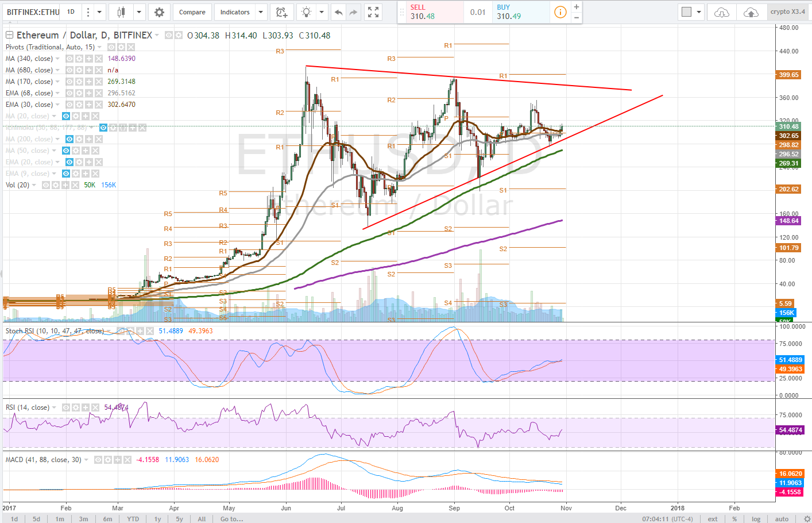Open the Compare symbol dialog
The height and width of the screenshot is (523, 812).
coord(192,12)
